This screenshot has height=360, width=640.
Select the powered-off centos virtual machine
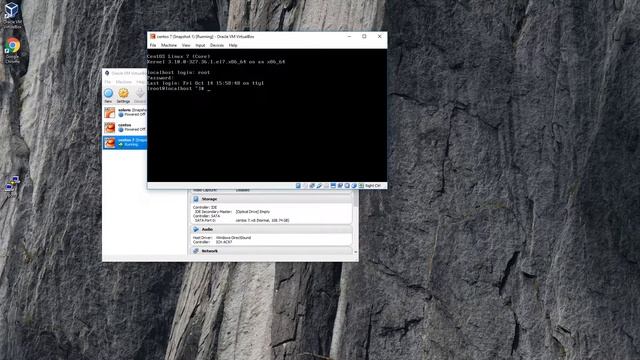click(125, 127)
